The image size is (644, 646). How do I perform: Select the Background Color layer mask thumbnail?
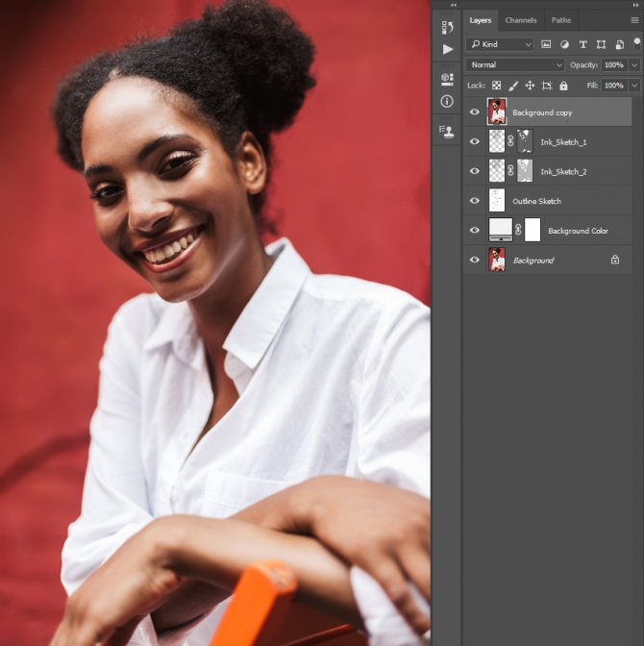[x=533, y=230]
